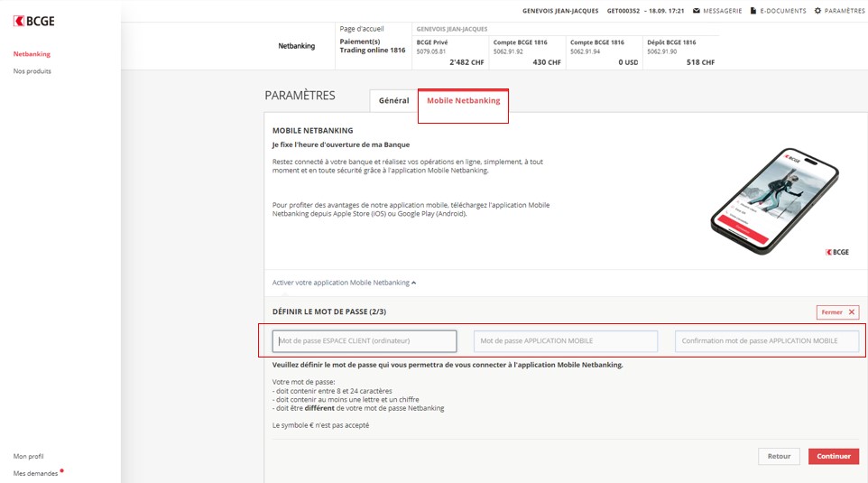
Task: Click the small BCGE logo beside phone image
Action: coord(837,252)
